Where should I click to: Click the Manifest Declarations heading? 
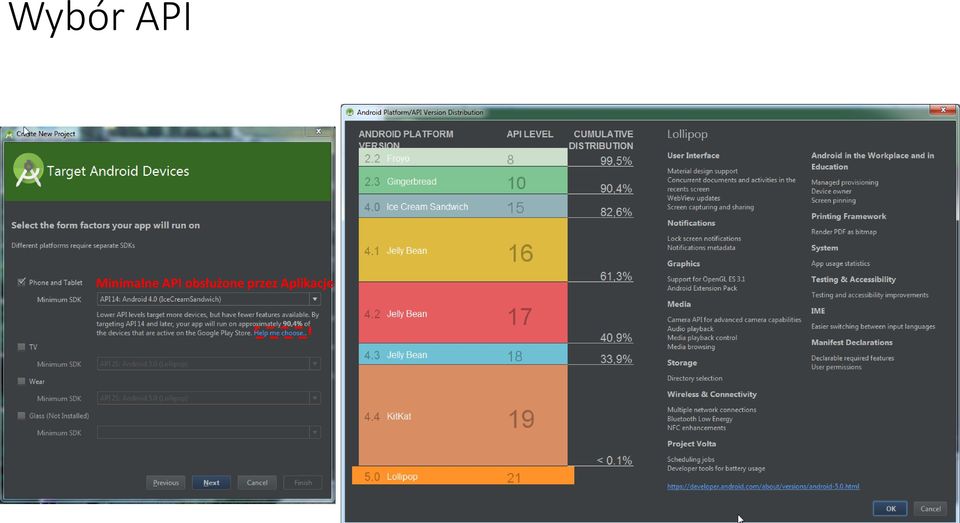coord(852,342)
